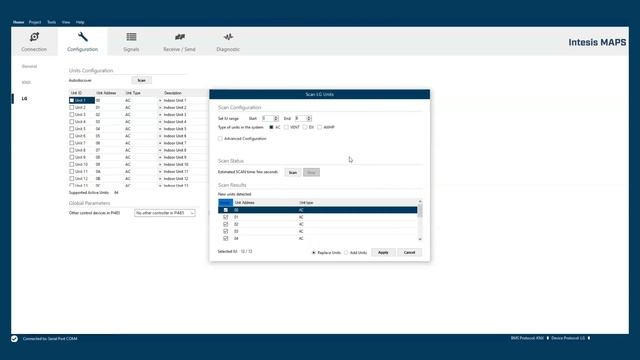Click the connected checkmark status icon
This screenshot has width=640, height=360.
(x=14, y=339)
